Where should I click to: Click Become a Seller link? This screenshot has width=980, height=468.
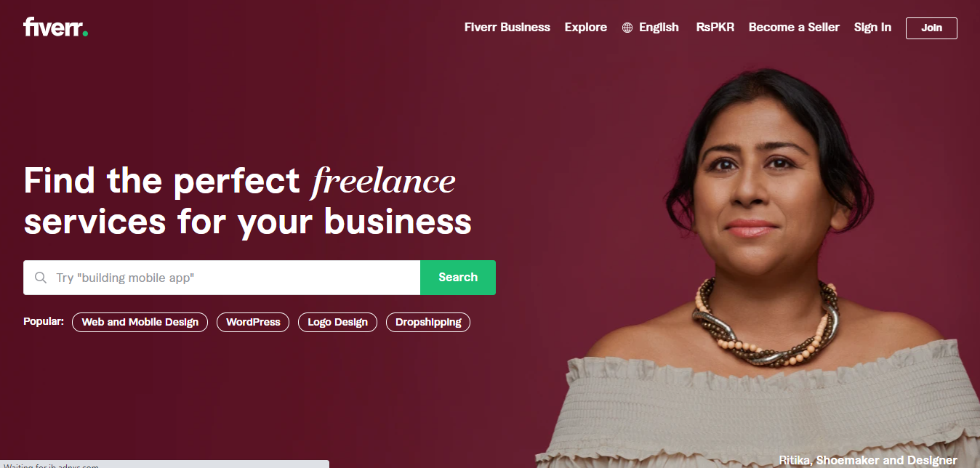click(794, 28)
